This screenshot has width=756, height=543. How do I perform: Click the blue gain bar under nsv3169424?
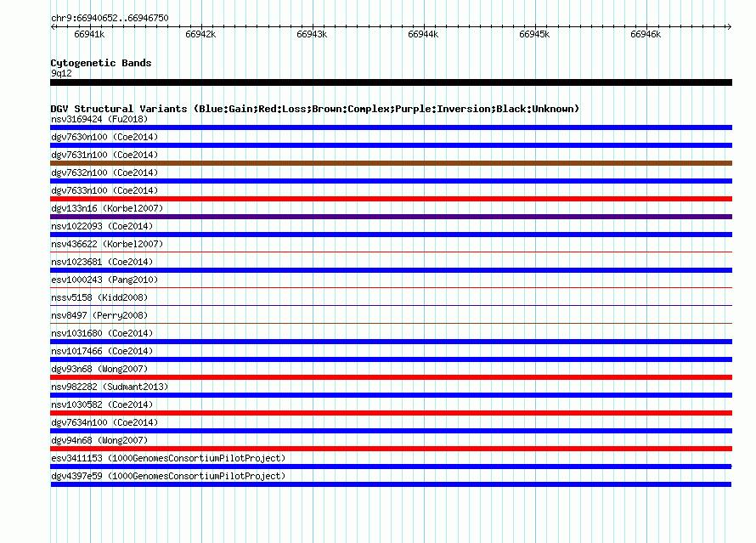click(391, 127)
